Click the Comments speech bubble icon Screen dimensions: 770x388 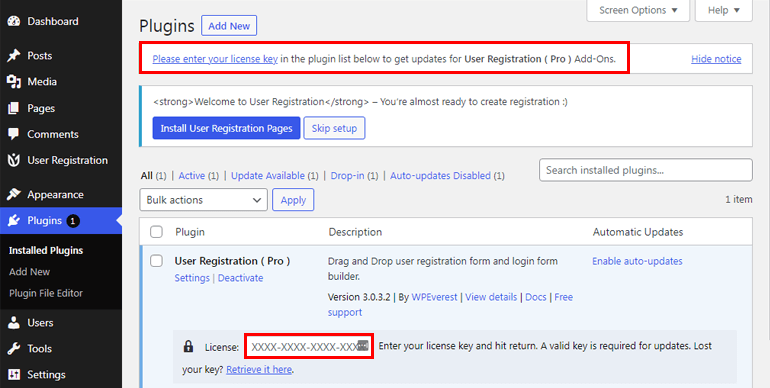click(14, 135)
